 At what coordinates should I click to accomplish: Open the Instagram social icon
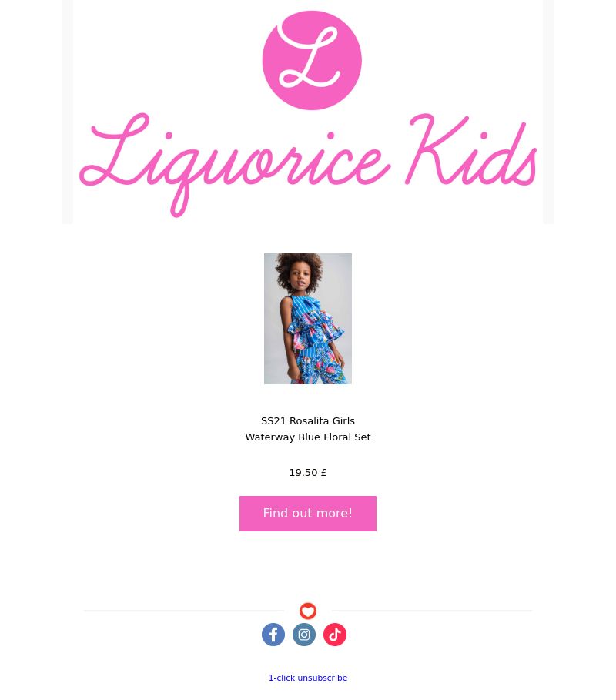coord(304,635)
